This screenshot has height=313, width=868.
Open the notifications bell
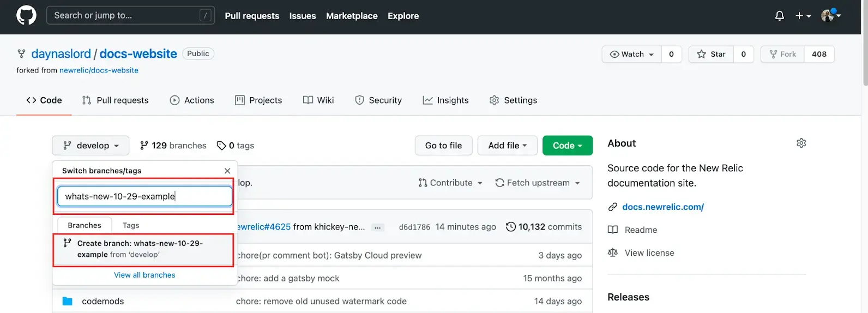tap(779, 16)
